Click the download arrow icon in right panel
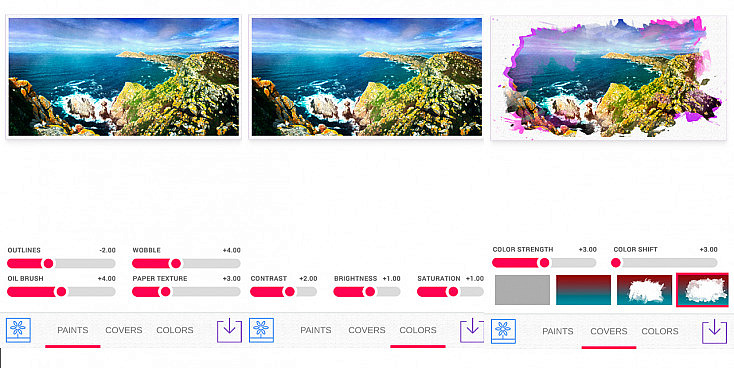734x368 pixels. click(x=714, y=331)
